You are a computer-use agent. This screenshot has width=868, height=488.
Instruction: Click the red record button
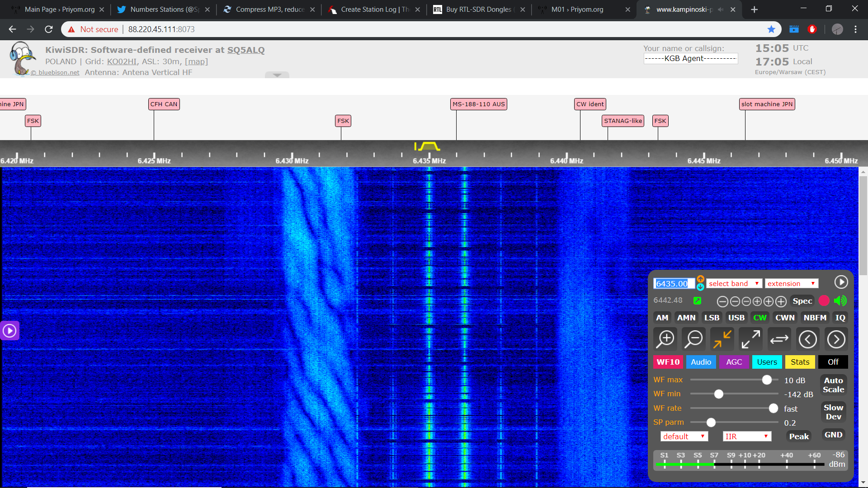pyautogui.click(x=824, y=301)
